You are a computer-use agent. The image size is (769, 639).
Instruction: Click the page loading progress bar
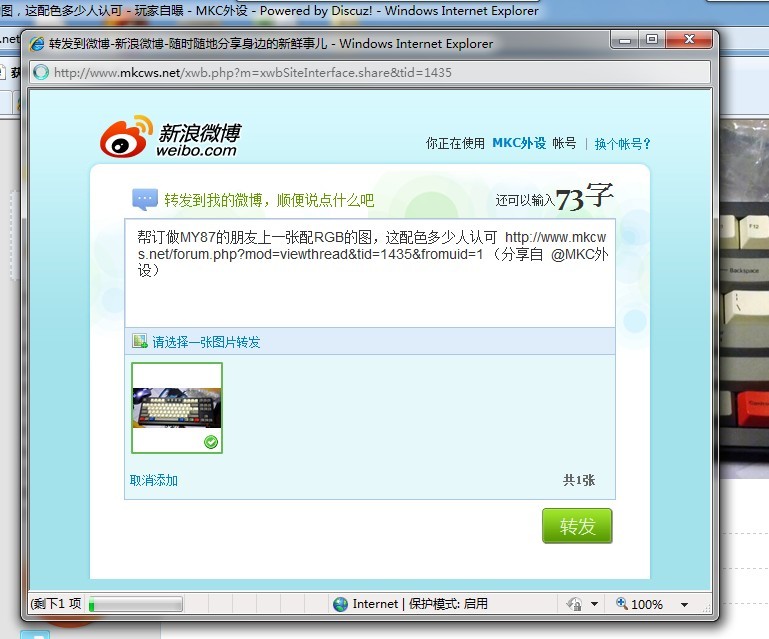135,604
